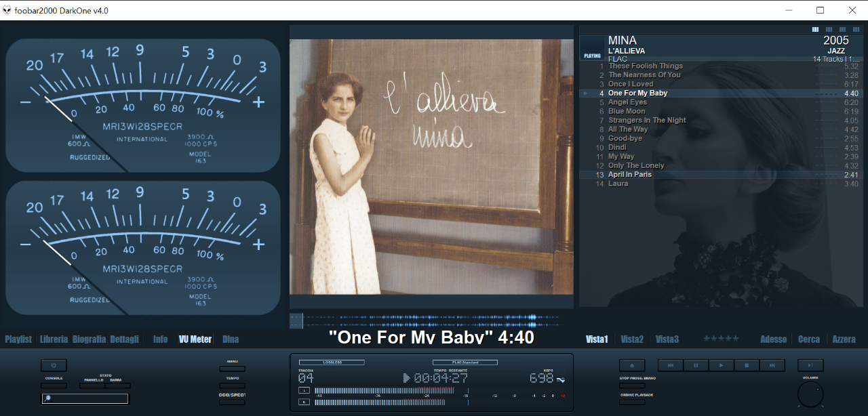Open the Biografia tab
Viewport: 868px width, 416px height.
point(89,339)
